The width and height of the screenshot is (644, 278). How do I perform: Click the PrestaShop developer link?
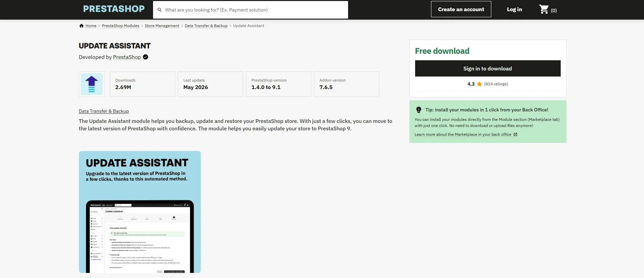127,57
